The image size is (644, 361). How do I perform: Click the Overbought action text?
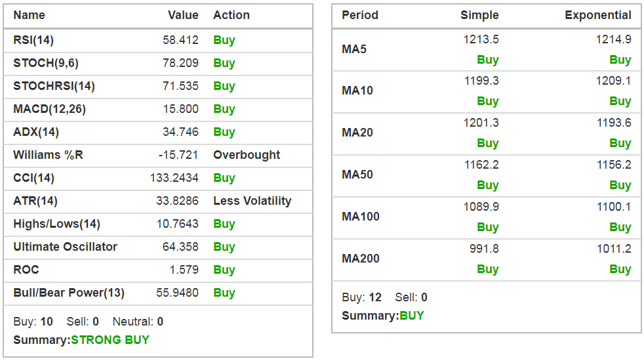247,155
